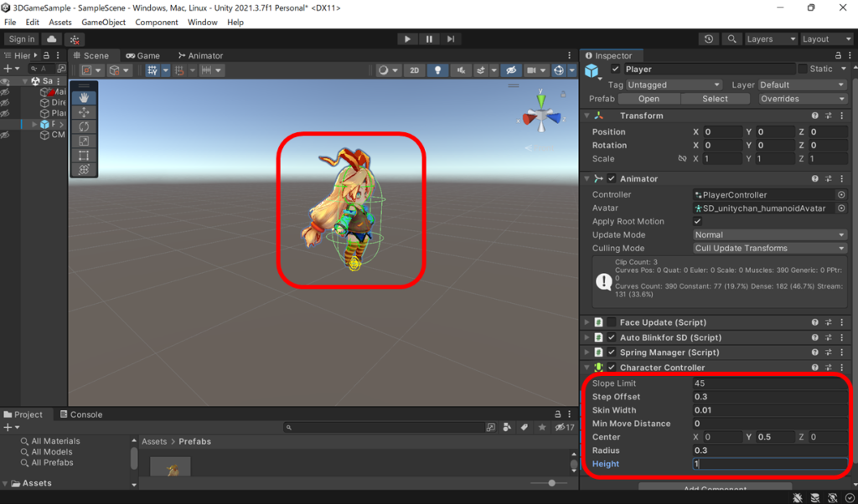Select the Hand tool in scene toolbar
This screenshot has width=858, height=504.
pos(84,98)
